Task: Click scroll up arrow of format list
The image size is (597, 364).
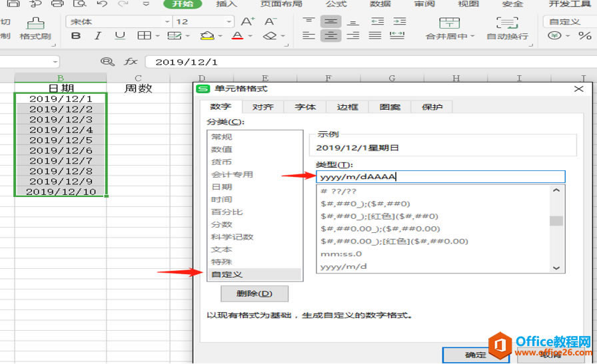Action: pyautogui.click(x=556, y=190)
